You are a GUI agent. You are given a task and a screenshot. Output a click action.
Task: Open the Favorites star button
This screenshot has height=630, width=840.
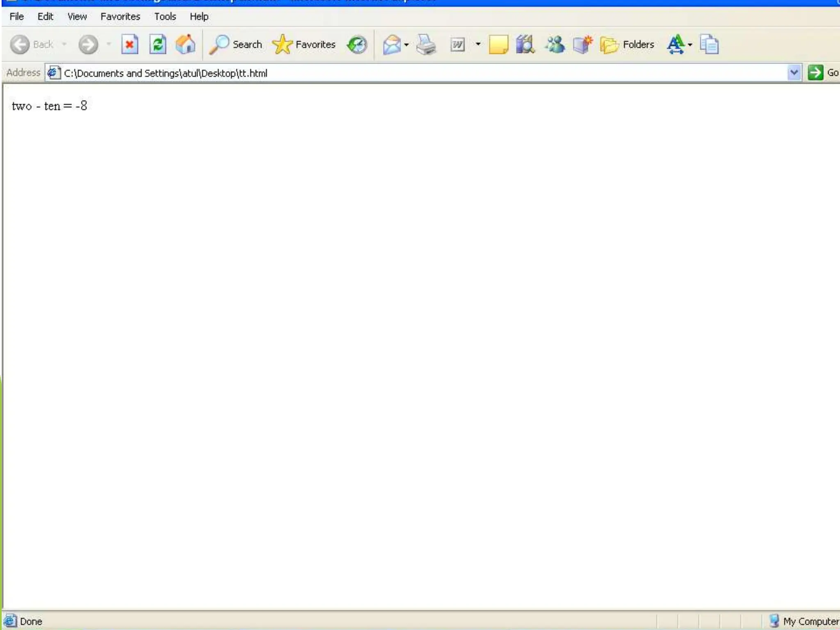pos(304,44)
